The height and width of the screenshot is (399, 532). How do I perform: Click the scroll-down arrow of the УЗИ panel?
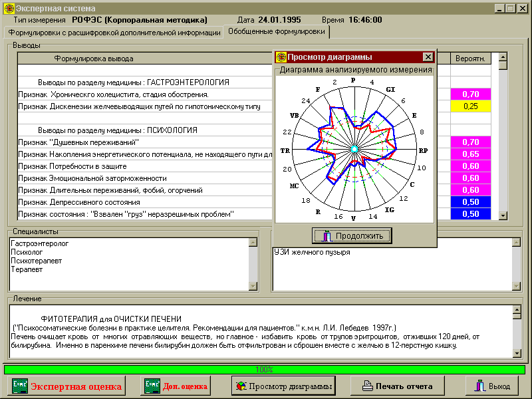pyautogui.click(x=517, y=286)
